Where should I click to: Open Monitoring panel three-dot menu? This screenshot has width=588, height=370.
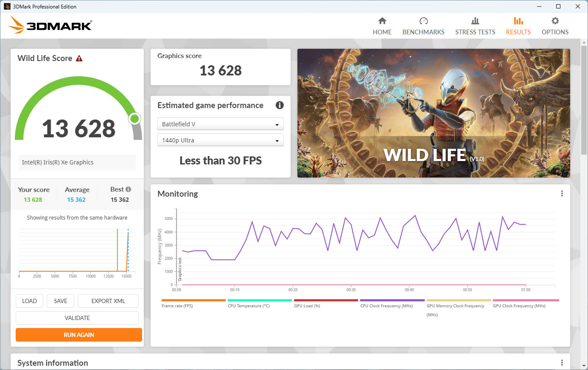(562, 194)
